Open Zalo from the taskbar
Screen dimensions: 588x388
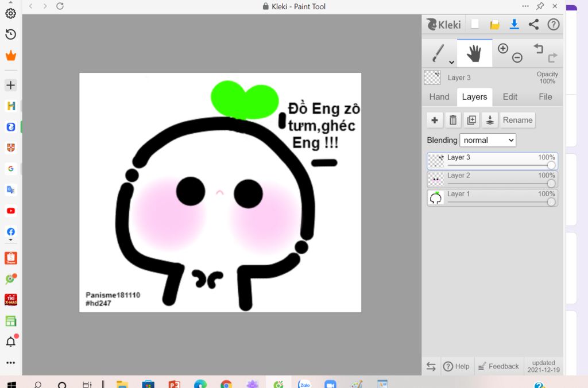[304, 385]
